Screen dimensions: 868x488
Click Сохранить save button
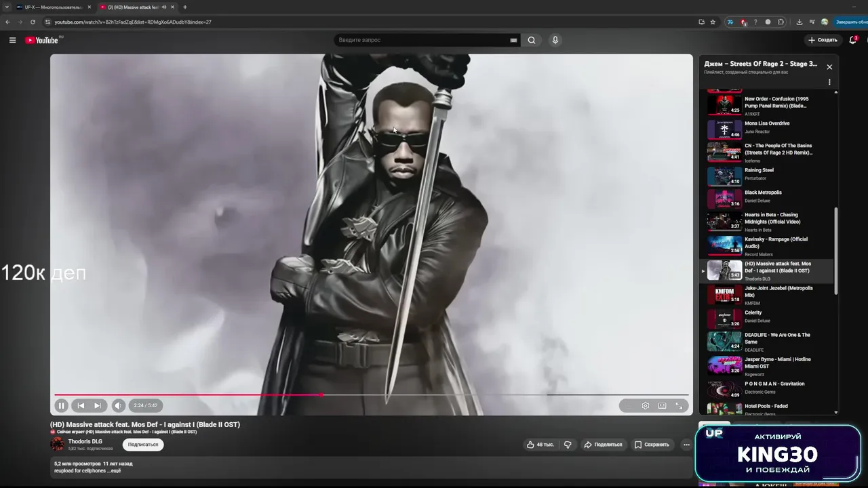(652, 445)
